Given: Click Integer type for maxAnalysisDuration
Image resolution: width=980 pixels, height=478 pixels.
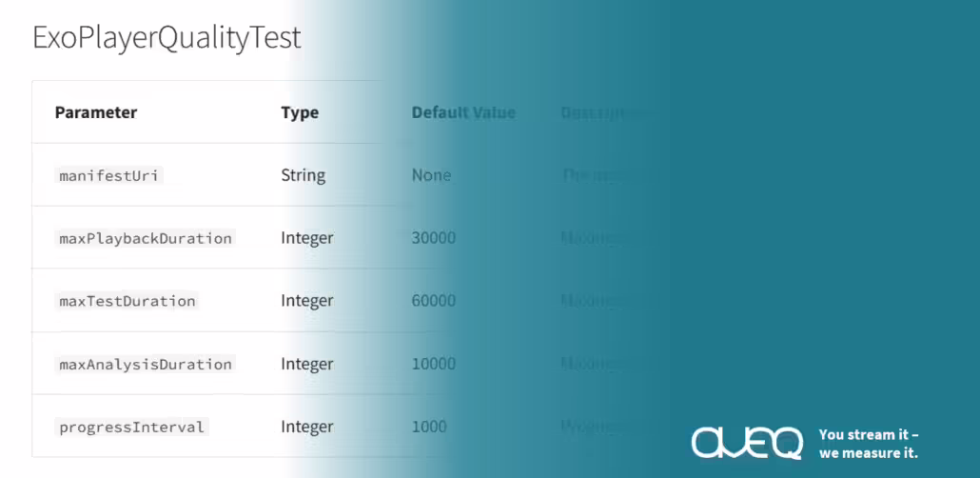Looking at the screenshot, I should coord(307,364).
